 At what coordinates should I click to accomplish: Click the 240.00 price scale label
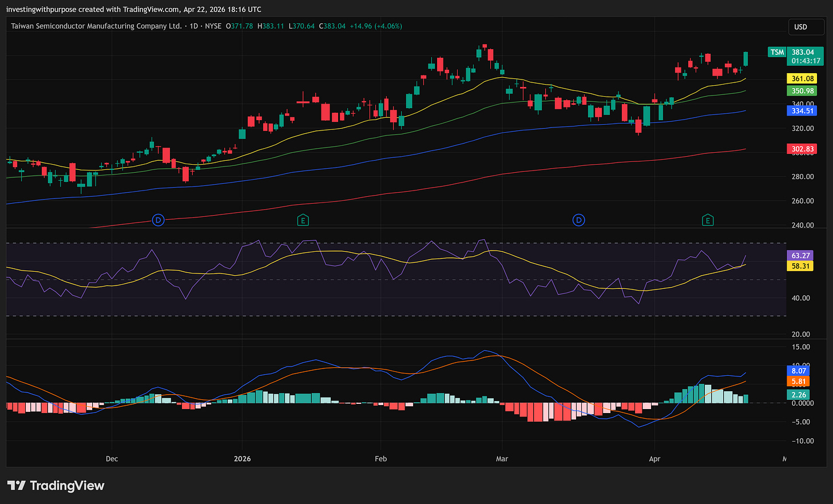[x=803, y=225]
